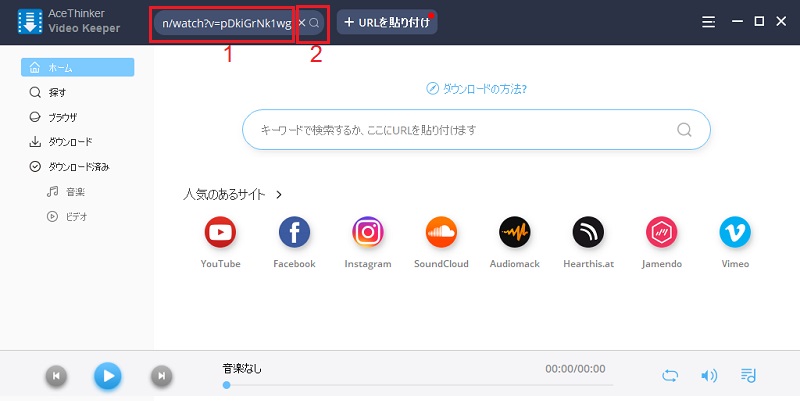800x401 pixels.
Task: Click the 00:00/00:00 time display
Action: click(575, 368)
